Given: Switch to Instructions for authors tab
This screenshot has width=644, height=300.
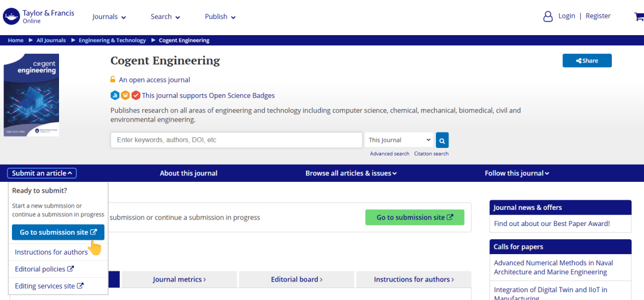Looking at the screenshot, I should (x=414, y=280).
